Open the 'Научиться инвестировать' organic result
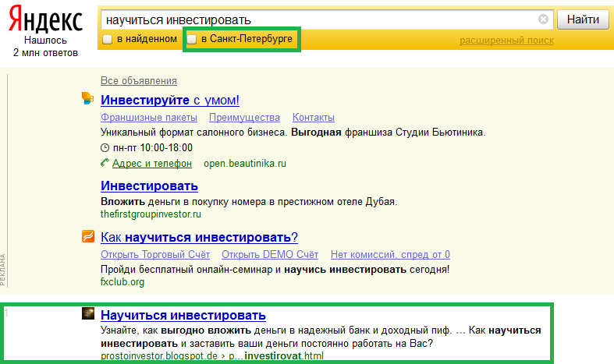The height and width of the screenshot is (364, 614). coord(183,315)
